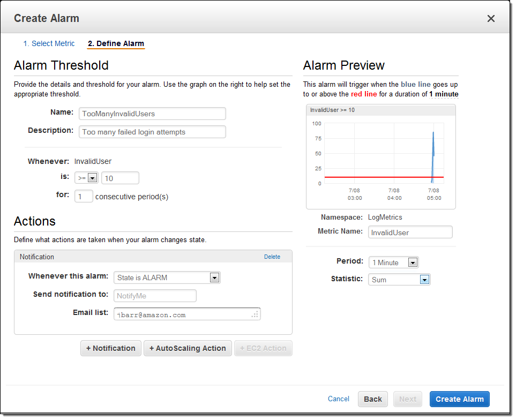Add a new Notification action
This screenshot has width=516, height=420.
(111, 348)
